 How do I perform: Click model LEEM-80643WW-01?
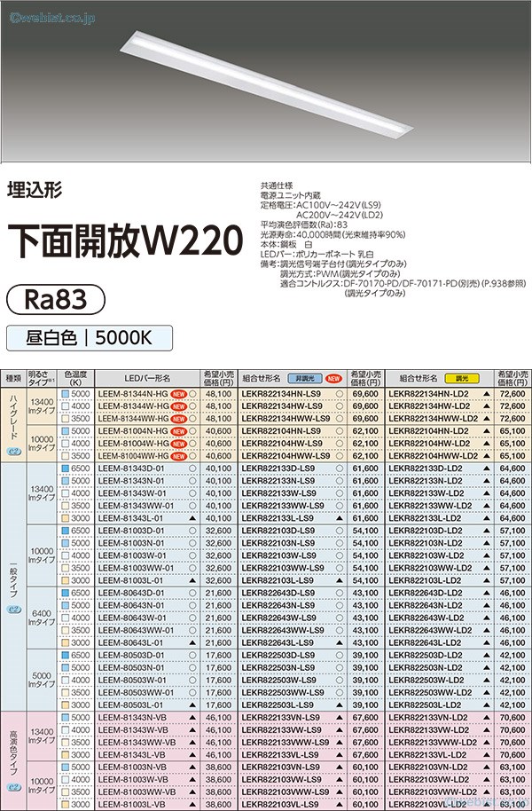136,630
